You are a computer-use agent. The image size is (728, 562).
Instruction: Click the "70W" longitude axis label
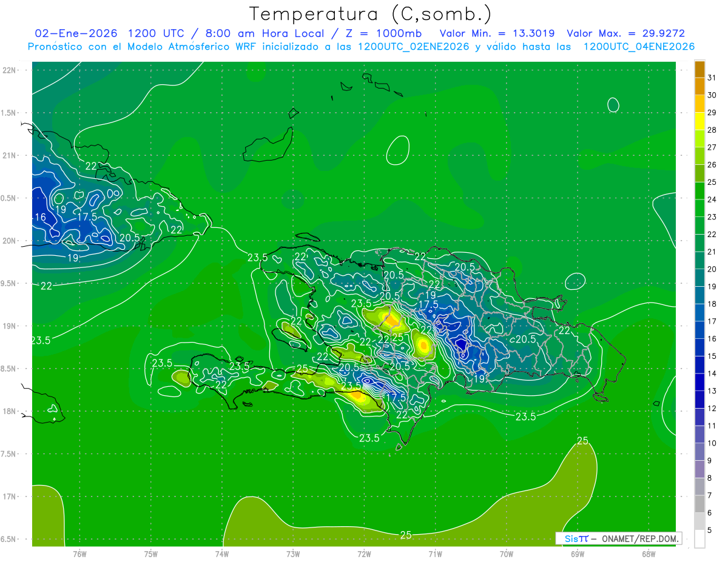[507, 554]
